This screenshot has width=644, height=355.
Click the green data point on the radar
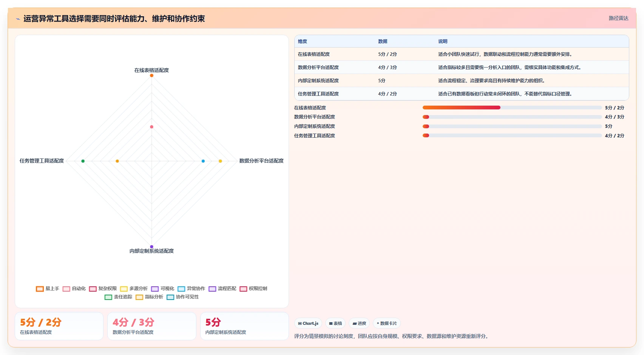[83, 161]
